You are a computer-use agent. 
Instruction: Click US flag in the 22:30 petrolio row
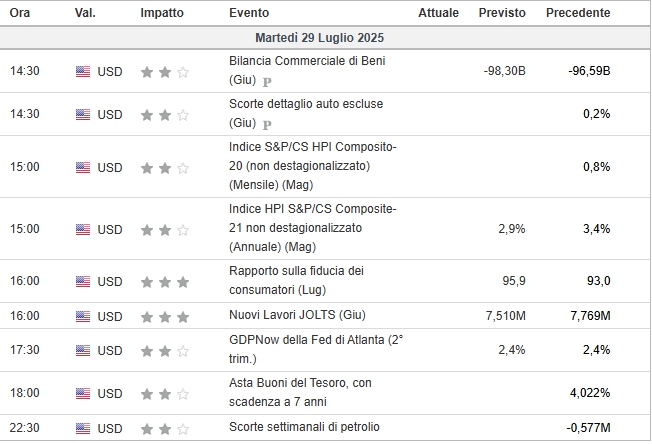click(x=83, y=428)
